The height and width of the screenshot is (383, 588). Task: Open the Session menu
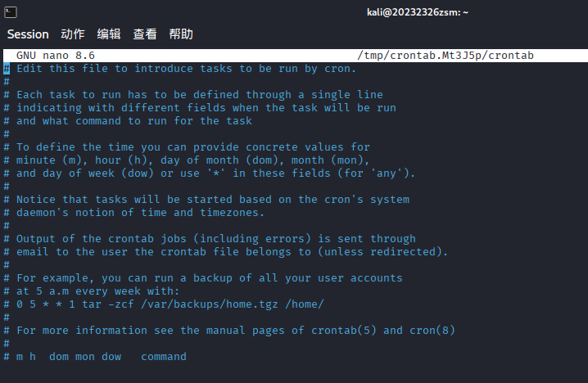(28, 34)
